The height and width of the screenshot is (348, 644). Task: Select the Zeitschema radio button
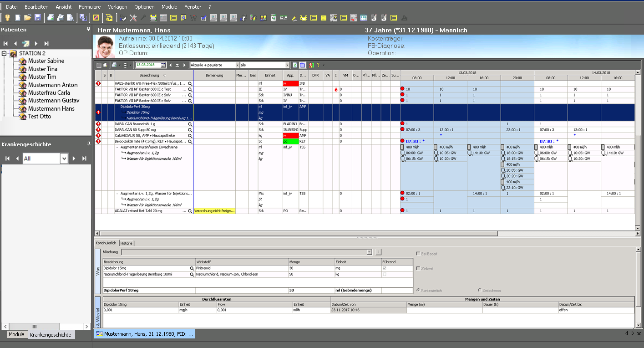[x=480, y=290]
